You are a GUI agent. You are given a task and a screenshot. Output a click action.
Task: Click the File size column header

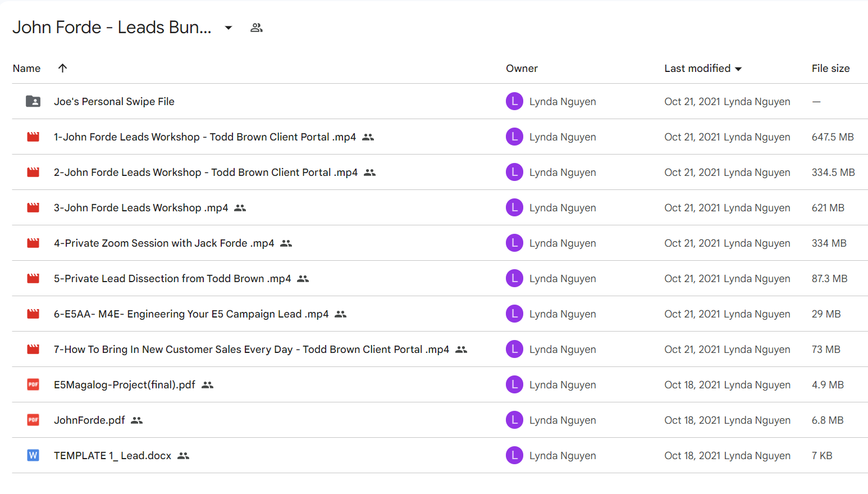pyautogui.click(x=830, y=68)
